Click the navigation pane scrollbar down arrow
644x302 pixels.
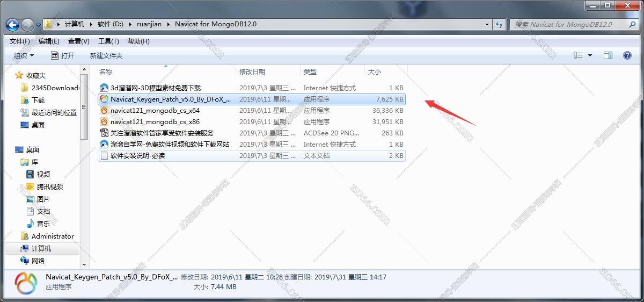(84, 264)
